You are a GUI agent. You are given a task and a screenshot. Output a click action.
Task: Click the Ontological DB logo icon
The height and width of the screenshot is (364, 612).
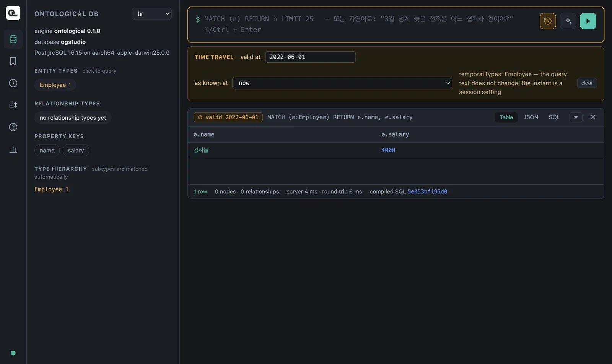(13, 13)
